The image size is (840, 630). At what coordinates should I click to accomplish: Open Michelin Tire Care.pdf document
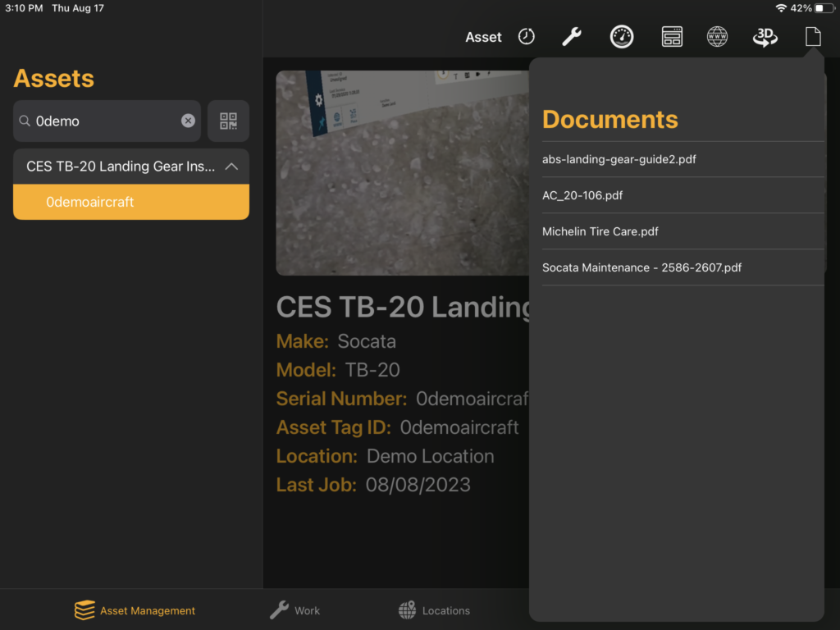[x=599, y=231]
